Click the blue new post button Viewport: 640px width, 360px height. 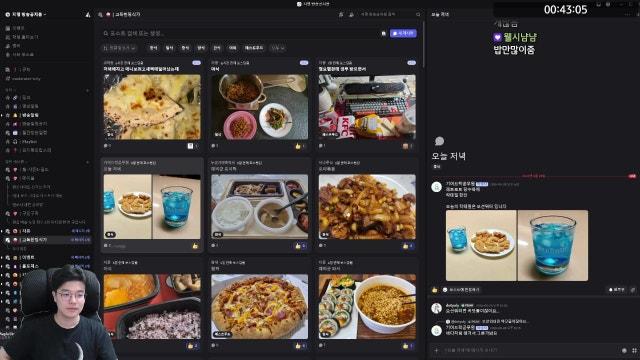403,33
